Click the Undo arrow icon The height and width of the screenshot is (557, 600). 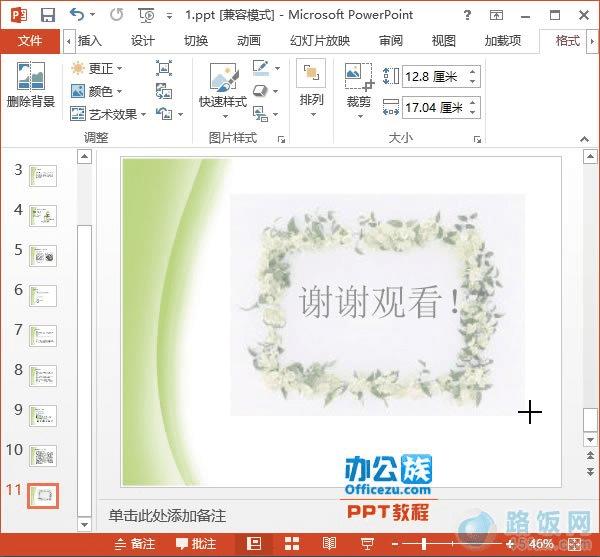pos(77,15)
